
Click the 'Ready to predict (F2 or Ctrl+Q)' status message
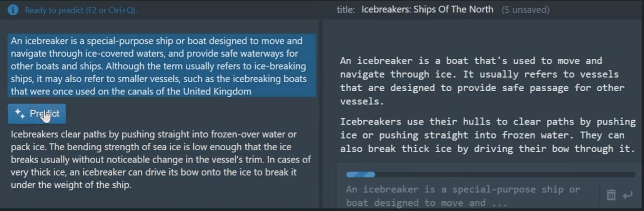click(x=81, y=10)
